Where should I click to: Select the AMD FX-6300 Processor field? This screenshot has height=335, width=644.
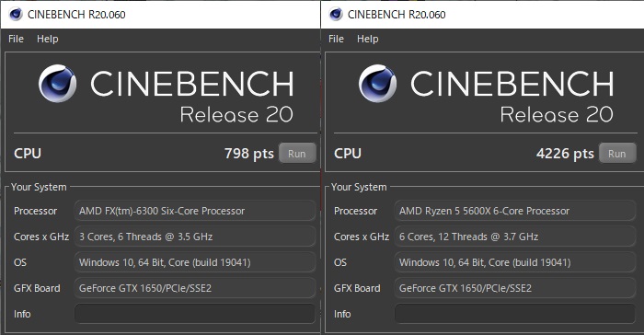pos(195,211)
